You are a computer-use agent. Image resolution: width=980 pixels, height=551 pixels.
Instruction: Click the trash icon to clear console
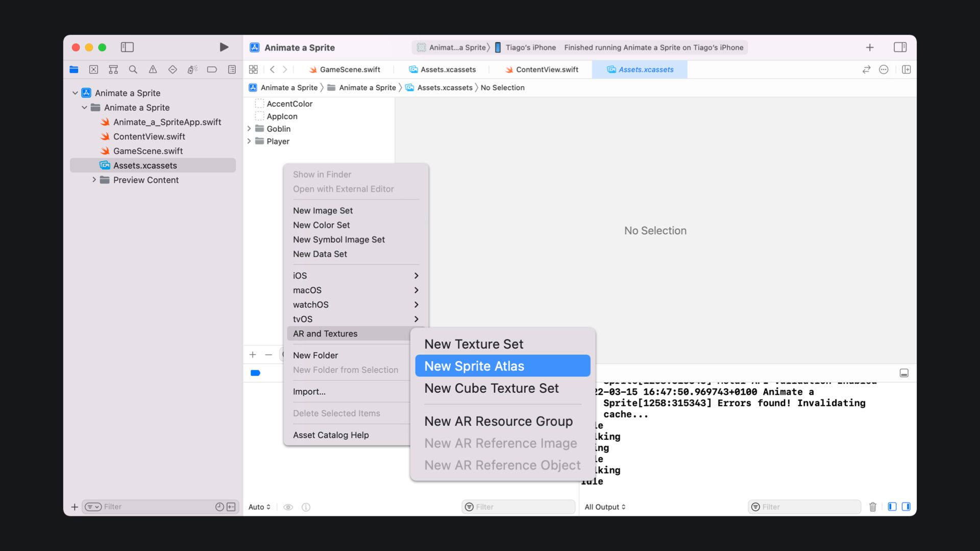pos(873,507)
